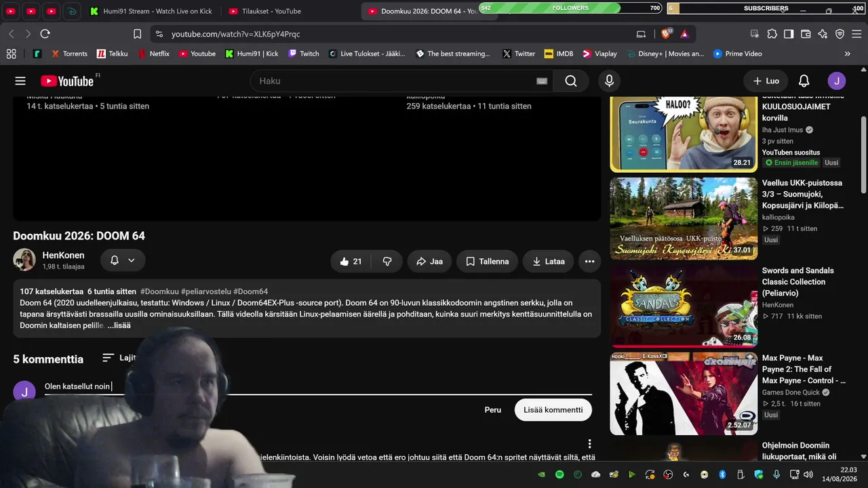Open Brave Rewards triangle icon
Screen dimensions: 868x488
[684, 34]
